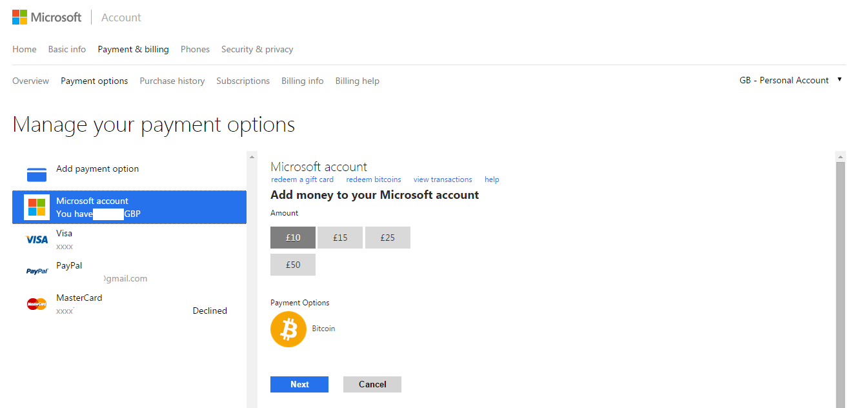Select the MasterCard logo icon
This screenshot has width=868, height=408.
37,304
